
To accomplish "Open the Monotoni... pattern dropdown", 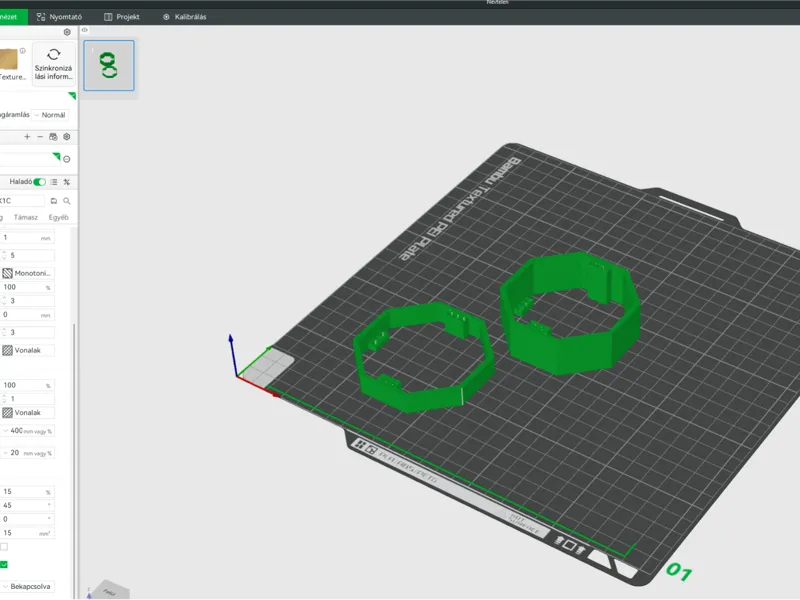I will (x=28, y=273).
